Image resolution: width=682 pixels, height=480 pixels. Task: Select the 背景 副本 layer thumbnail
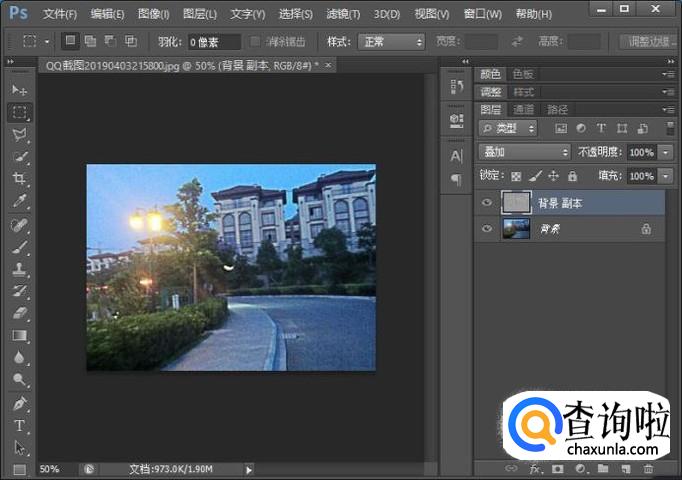[515, 203]
